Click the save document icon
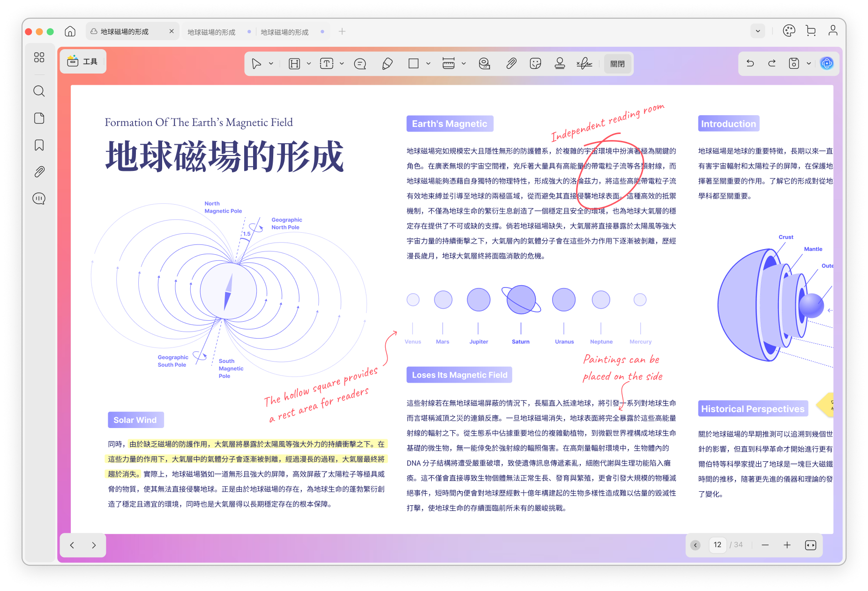Image resolution: width=868 pixels, height=591 pixels. 794,63
